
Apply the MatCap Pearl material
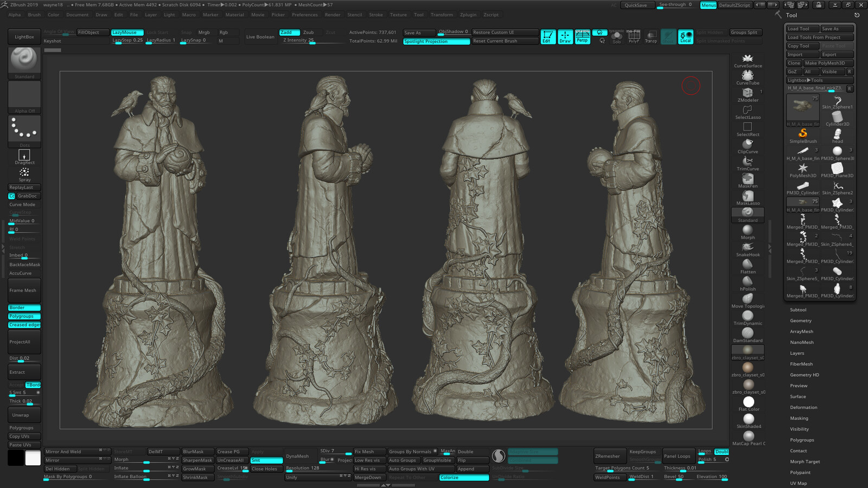(x=749, y=439)
